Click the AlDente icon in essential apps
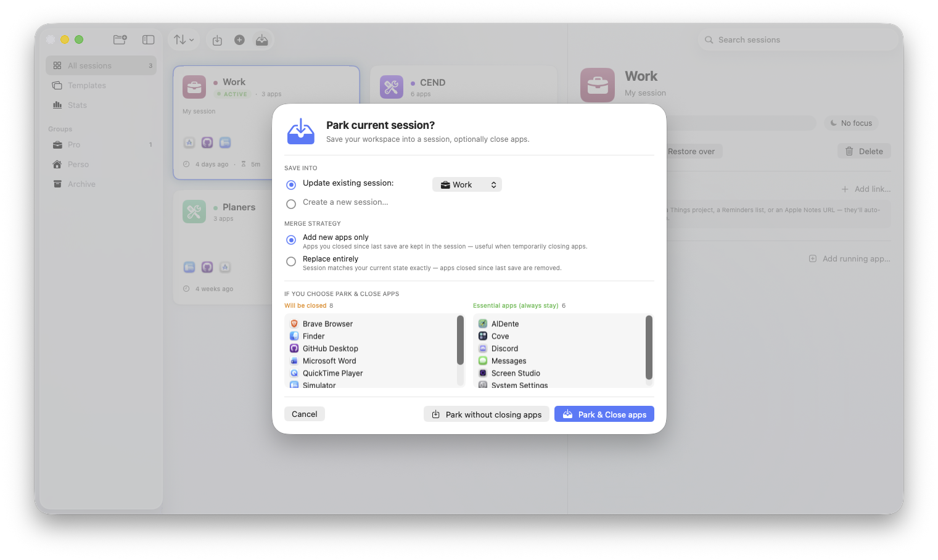The width and height of the screenshot is (938, 560). [483, 324]
